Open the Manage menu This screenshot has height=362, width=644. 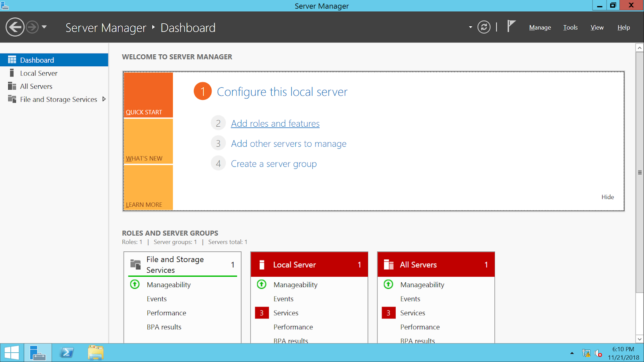click(x=540, y=27)
